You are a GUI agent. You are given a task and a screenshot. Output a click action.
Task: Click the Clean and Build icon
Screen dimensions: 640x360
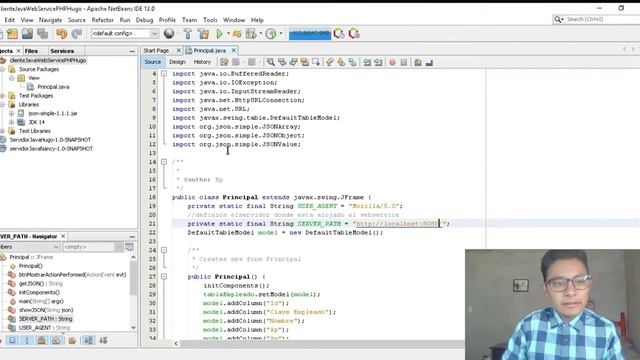click(203, 34)
